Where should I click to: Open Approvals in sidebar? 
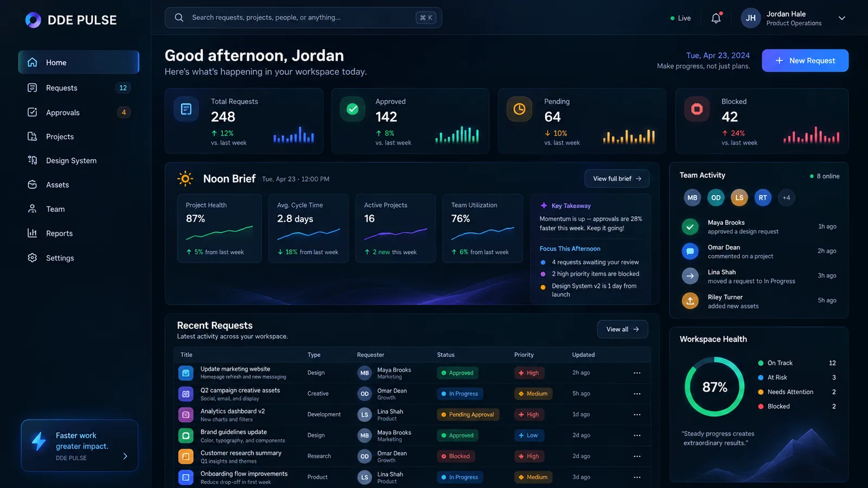[79, 112]
